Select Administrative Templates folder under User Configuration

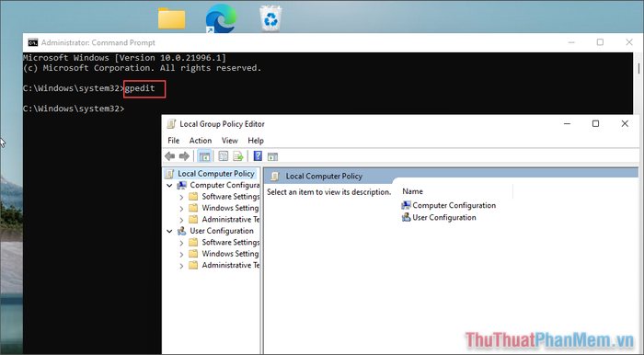[230, 266]
